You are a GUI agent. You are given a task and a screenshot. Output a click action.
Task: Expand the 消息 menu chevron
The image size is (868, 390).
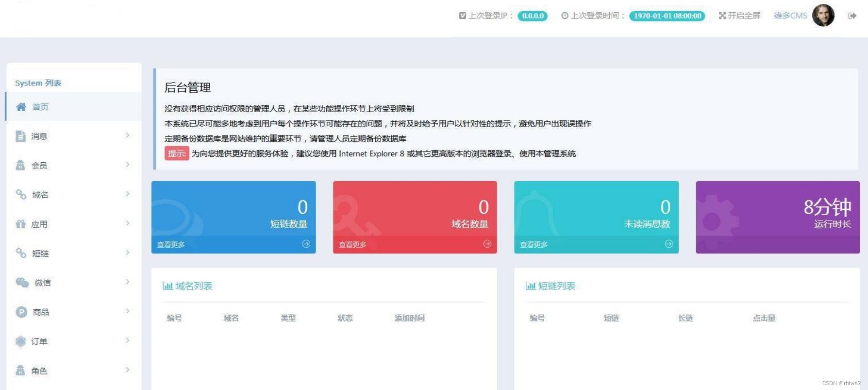pyautogui.click(x=128, y=136)
